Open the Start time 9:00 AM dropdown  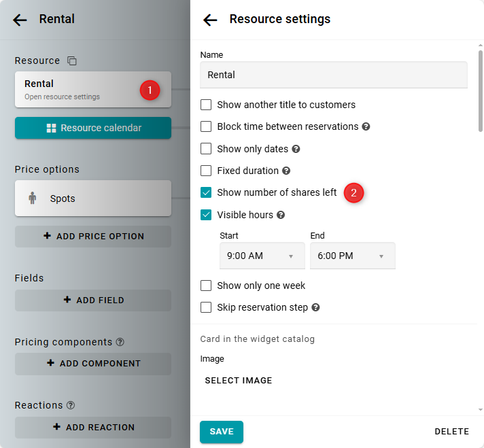click(262, 256)
